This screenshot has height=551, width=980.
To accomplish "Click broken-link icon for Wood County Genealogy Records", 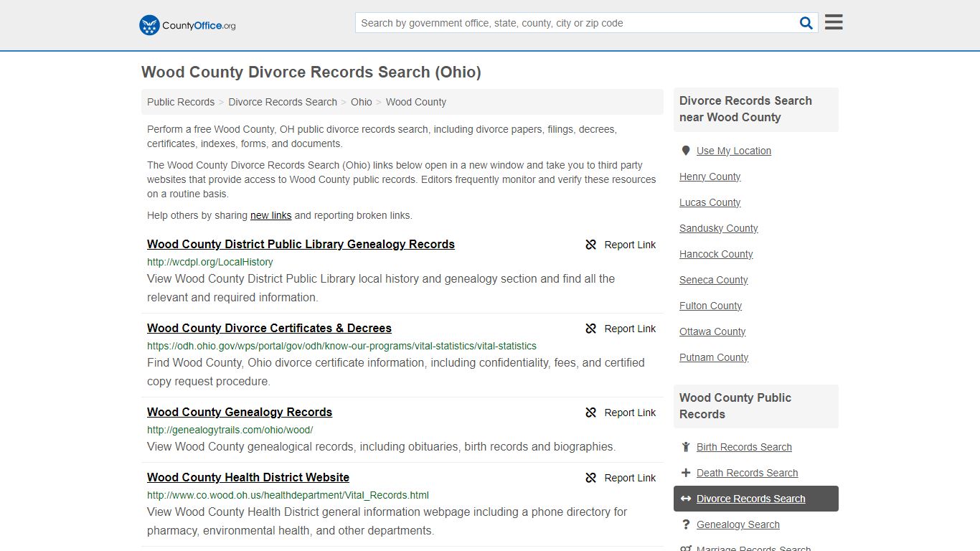I will 591,413.
